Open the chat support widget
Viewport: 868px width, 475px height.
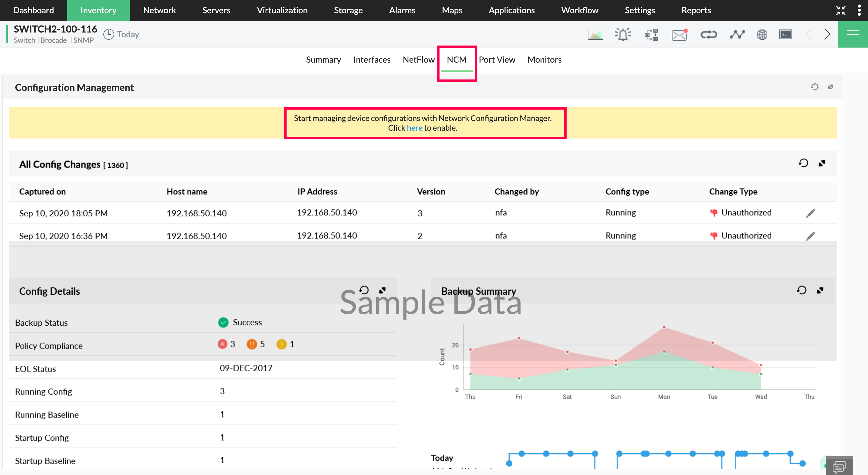point(839,467)
